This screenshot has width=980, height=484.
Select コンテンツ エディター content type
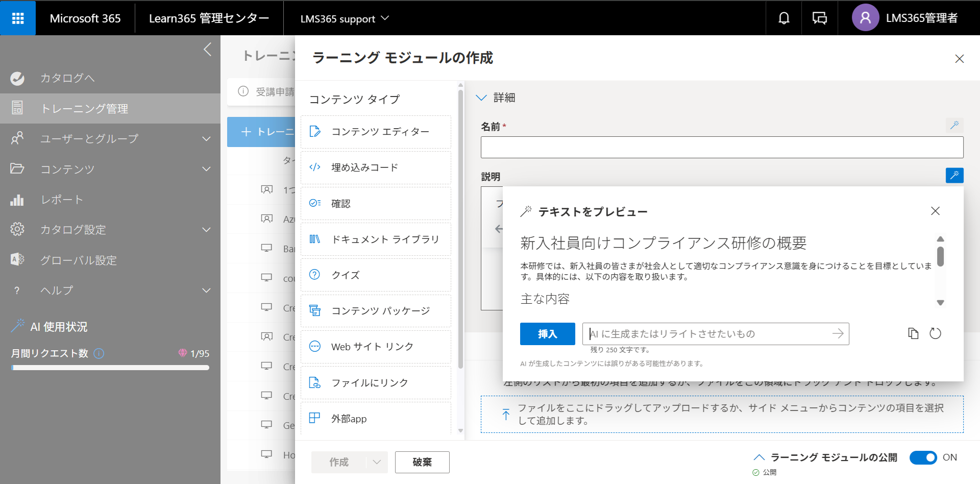coord(376,132)
